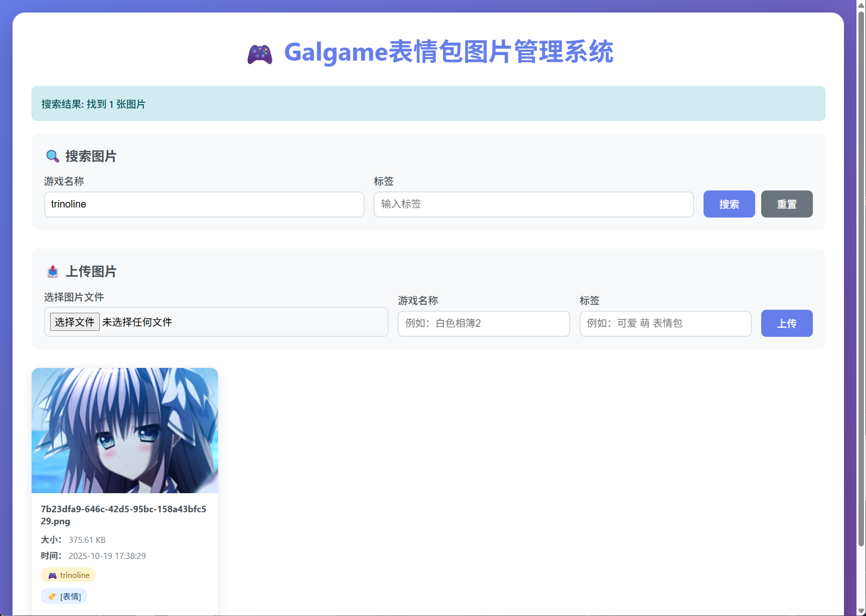Click the upload section inbox icon
This screenshot has width=866, height=616.
tap(53, 272)
